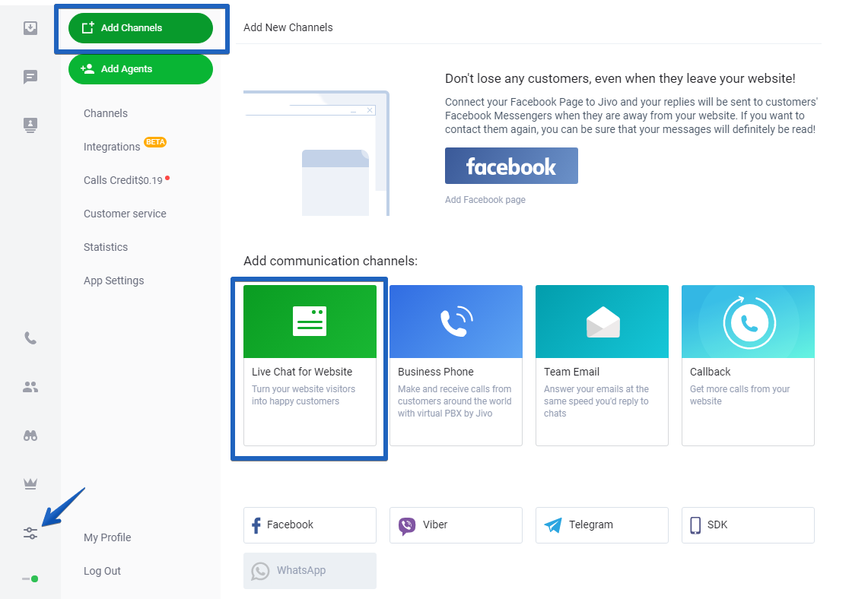
Task: Open the Channels menu item
Action: [106, 113]
